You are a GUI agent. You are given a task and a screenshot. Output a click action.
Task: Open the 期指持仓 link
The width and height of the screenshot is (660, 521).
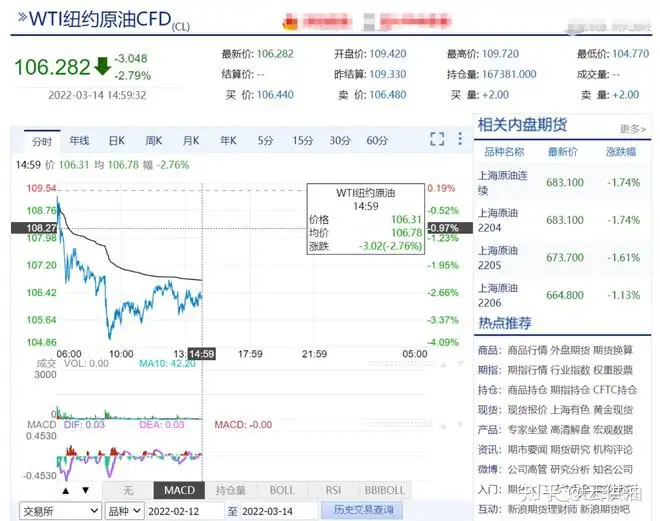570,390
